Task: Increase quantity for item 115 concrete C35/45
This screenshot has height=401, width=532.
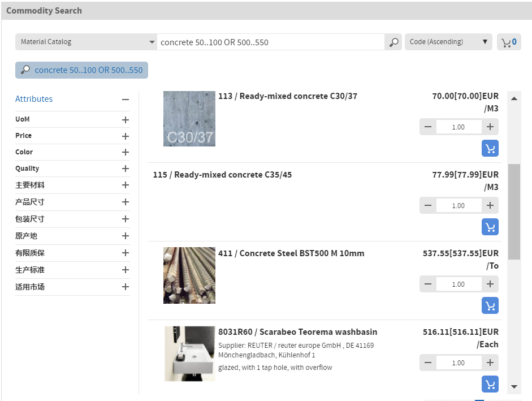Action: [490, 205]
